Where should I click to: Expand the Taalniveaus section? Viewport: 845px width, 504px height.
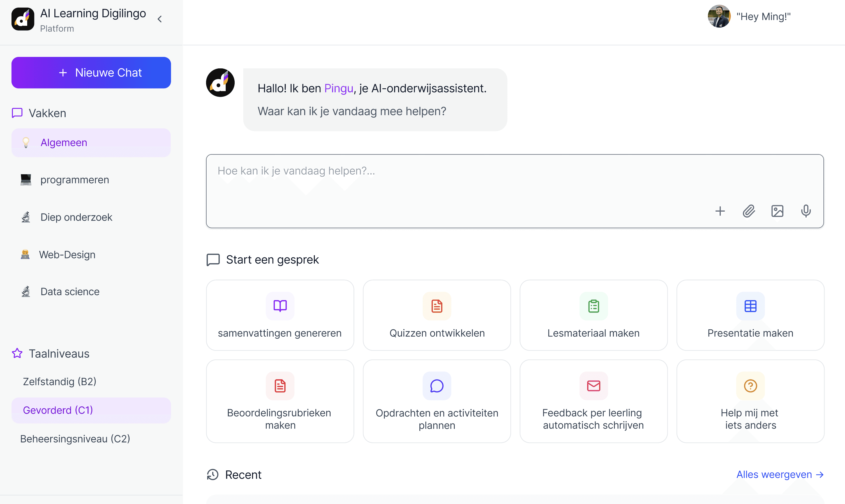pos(59,353)
